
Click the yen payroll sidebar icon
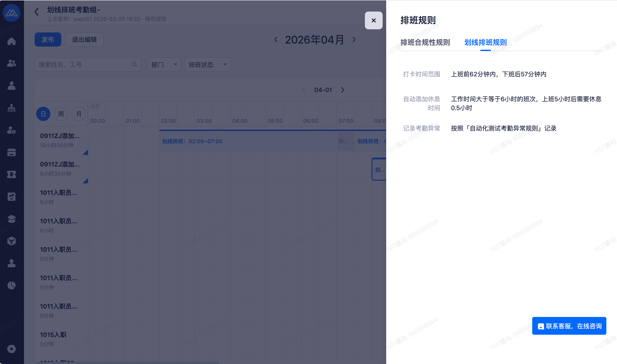(x=12, y=174)
